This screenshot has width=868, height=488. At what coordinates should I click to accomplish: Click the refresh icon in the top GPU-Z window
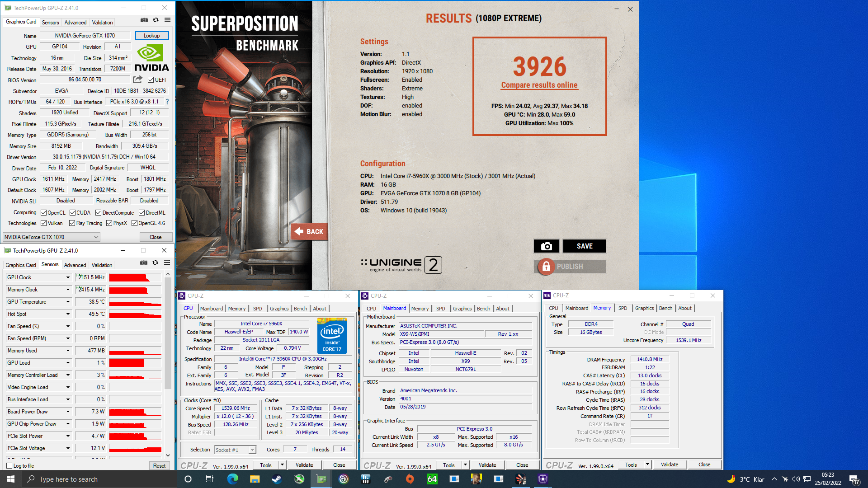point(156,20)
